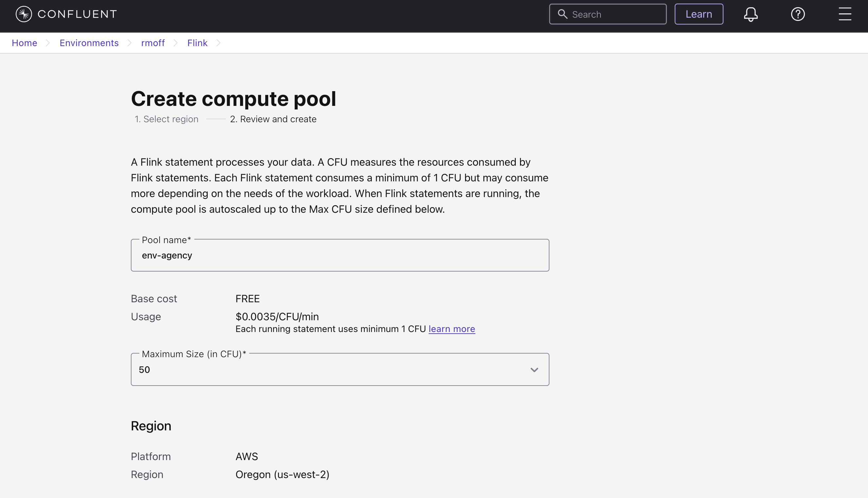Click the CONFLUENT wordmark
The width and height of the screenshot is (868, 498).
[x=78, y=14]
